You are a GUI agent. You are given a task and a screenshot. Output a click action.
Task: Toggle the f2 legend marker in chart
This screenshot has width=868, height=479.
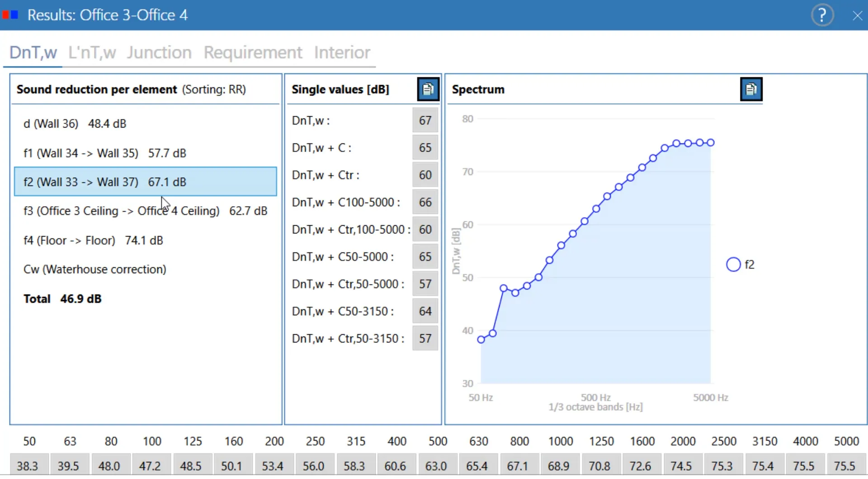click(733, 265)
